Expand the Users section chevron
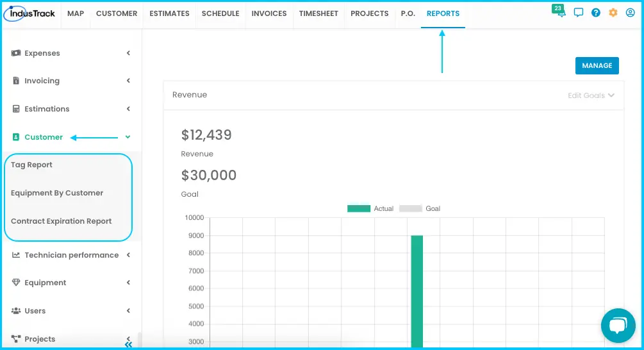Screen dimensions: 644x350 tap(129, 311)
